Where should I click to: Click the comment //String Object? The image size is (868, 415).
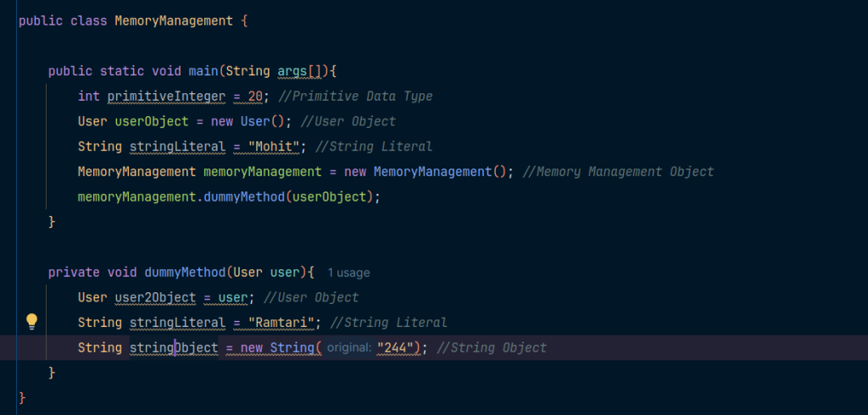click(492, 347)
